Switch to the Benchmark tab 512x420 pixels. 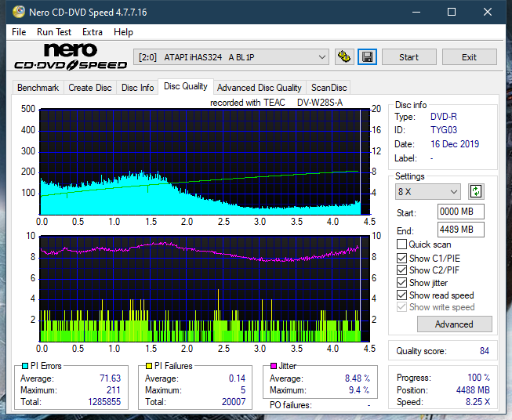click(38, 88)
